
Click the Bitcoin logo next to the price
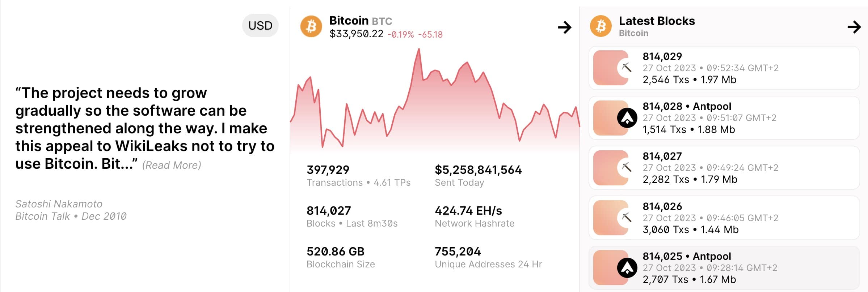pyautogui.click(x=312, y=26)
